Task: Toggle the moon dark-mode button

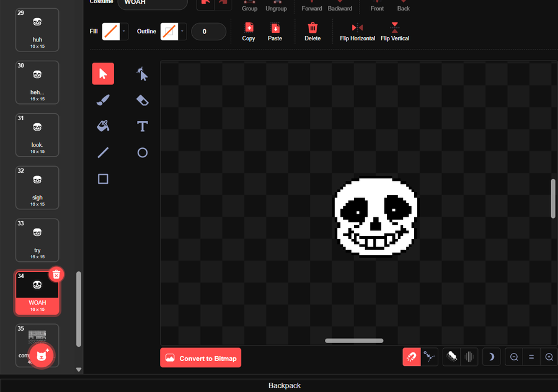Action: point(492,357)
